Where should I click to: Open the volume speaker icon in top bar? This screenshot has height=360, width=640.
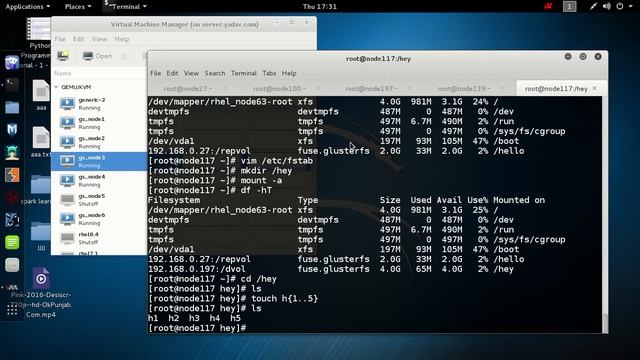click(607, 6)
